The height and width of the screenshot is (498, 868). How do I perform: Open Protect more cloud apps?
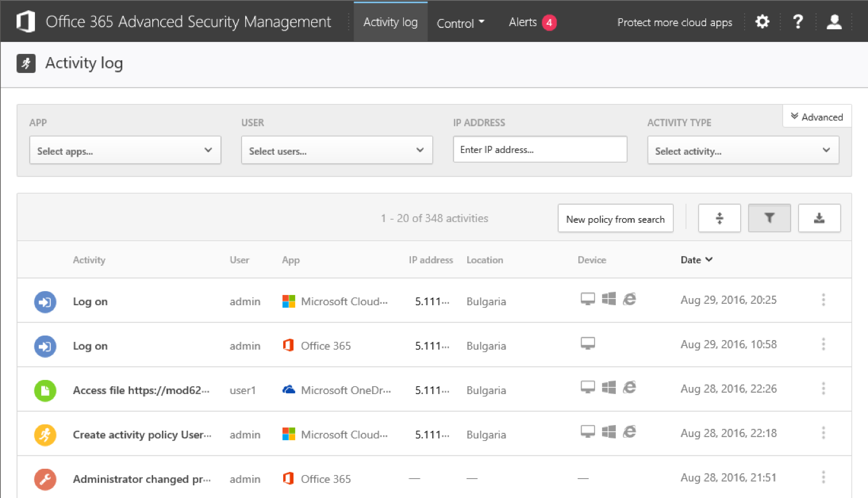pos(674,22)
